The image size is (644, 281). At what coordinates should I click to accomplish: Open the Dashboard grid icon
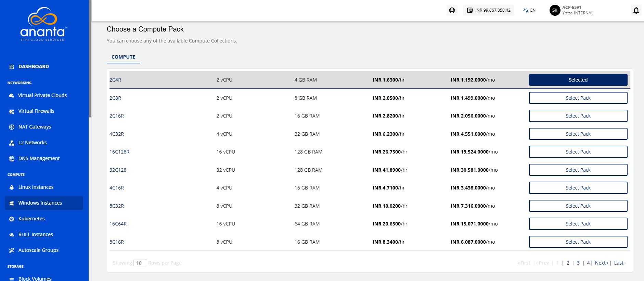coord(12,67)
